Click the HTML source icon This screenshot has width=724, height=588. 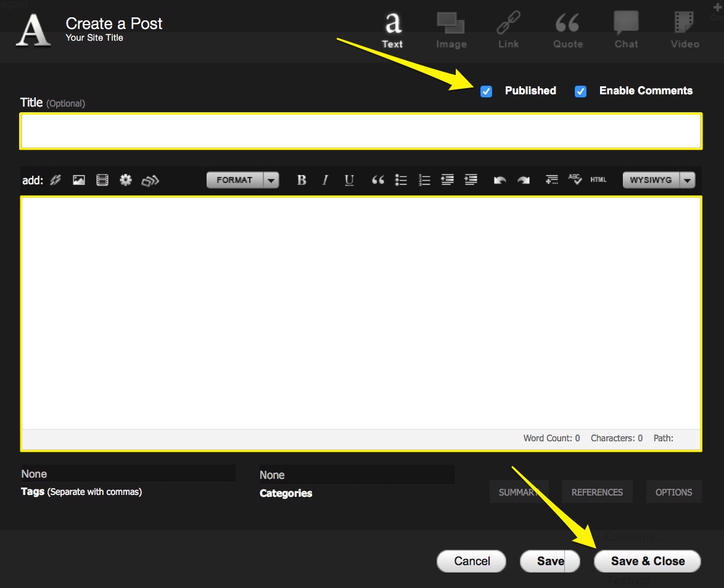598,180
